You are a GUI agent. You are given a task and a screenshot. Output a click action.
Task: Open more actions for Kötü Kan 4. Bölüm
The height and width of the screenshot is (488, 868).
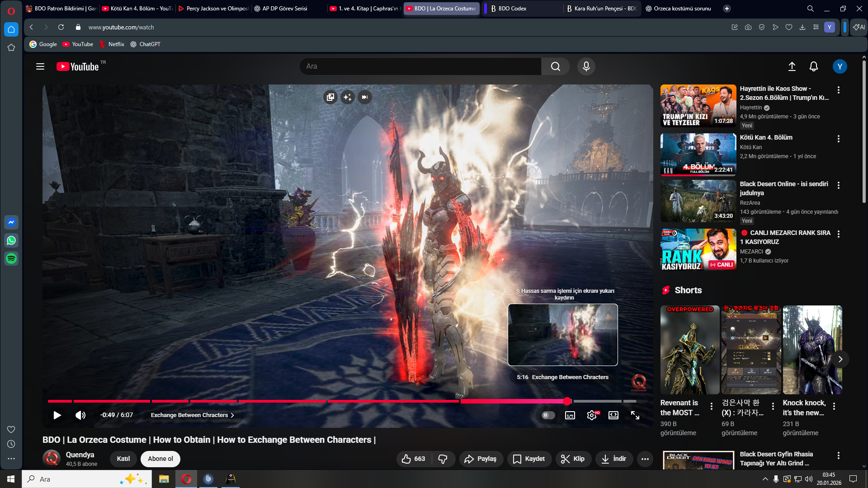[839, 139]
